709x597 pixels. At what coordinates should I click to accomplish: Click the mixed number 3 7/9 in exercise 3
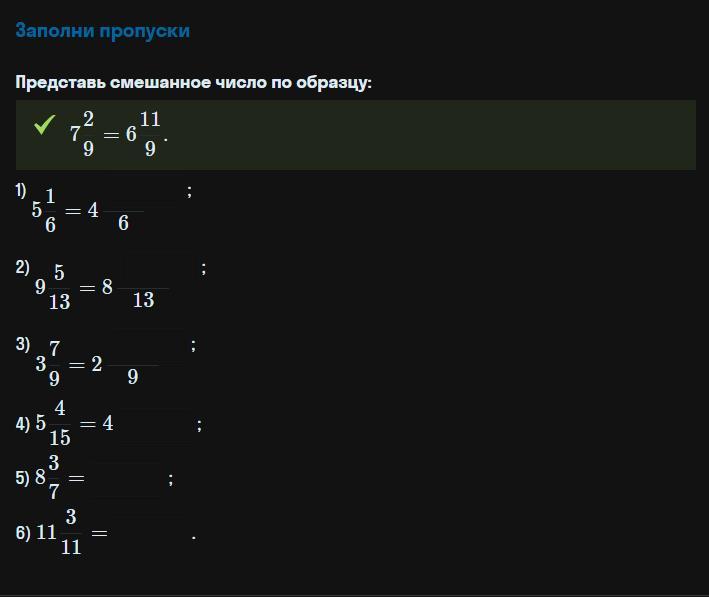(47, 364)
